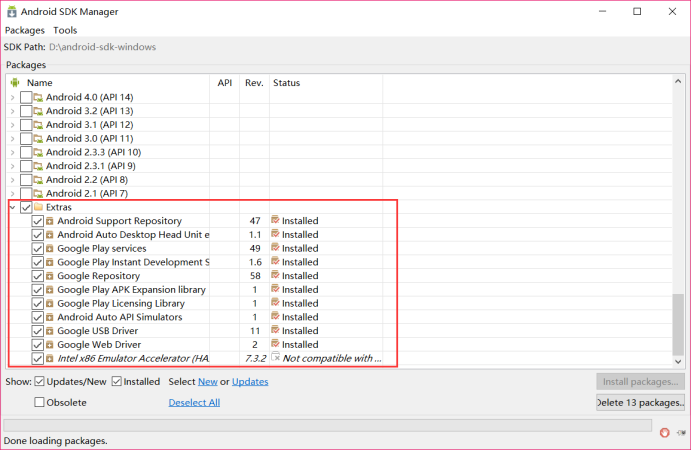Click the Select New link
The height and width of the screenshot is (451, 692).
tap(208, 382)
